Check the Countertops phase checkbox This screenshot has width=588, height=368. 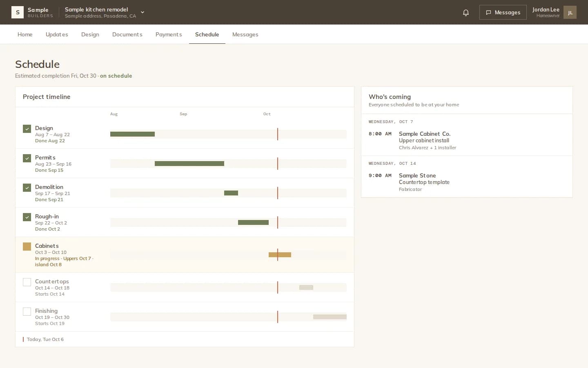point(27,282)
